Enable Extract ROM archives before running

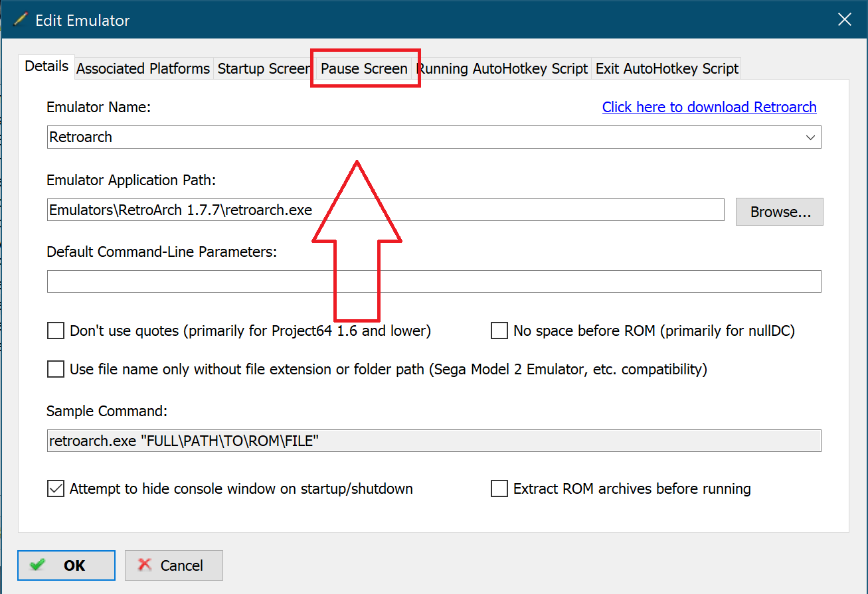click(499, 489)
